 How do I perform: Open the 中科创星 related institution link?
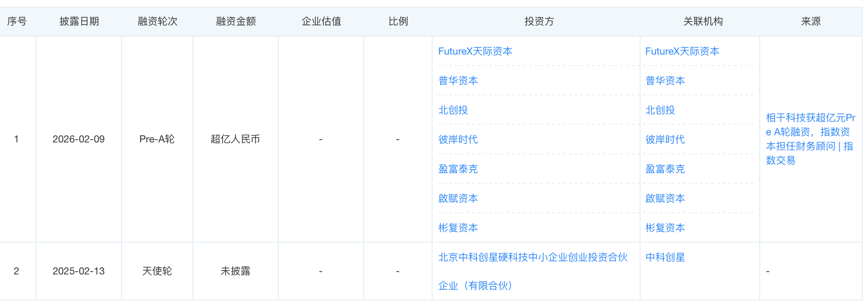(x=665, y=257)
